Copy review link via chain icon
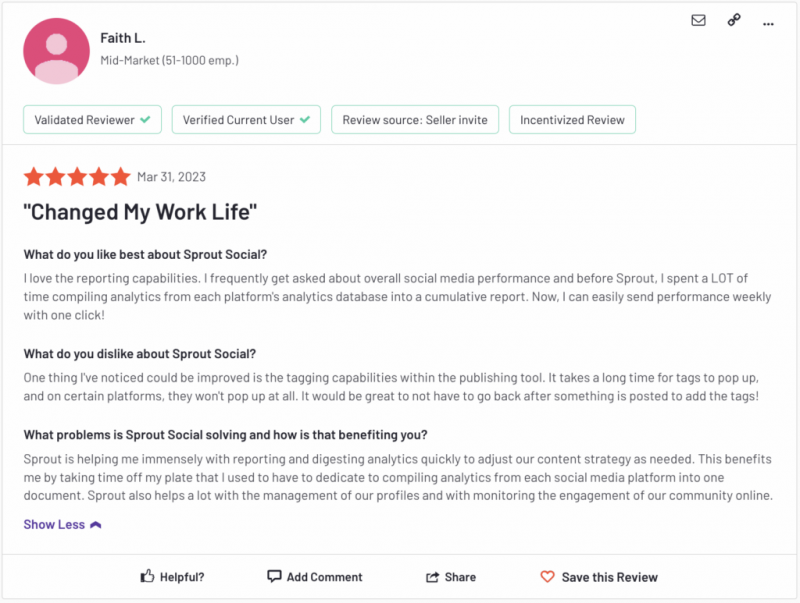This screenshot has height=603, width=800. (x=734, y=20)
